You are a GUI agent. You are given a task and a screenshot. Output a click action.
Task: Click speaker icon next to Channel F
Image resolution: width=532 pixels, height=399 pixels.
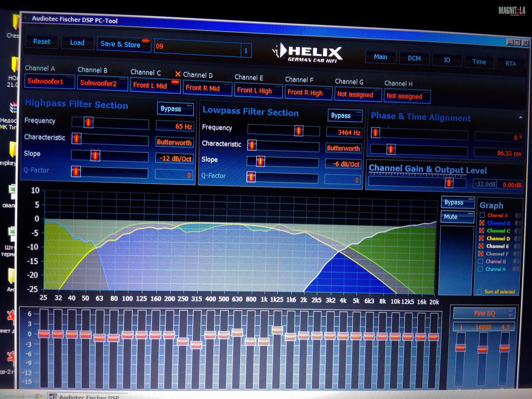click(x=517, y=254)
